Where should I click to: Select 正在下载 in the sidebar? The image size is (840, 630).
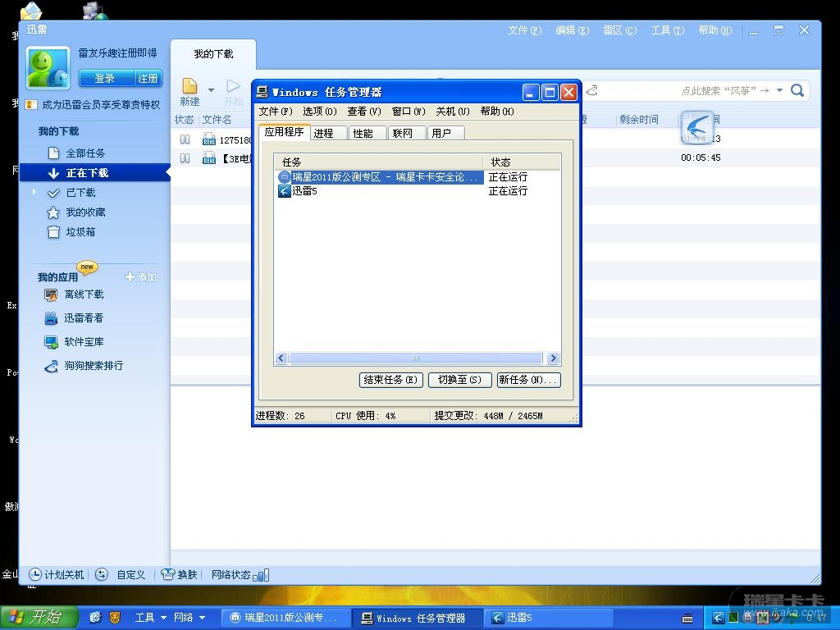pos(94,173)
